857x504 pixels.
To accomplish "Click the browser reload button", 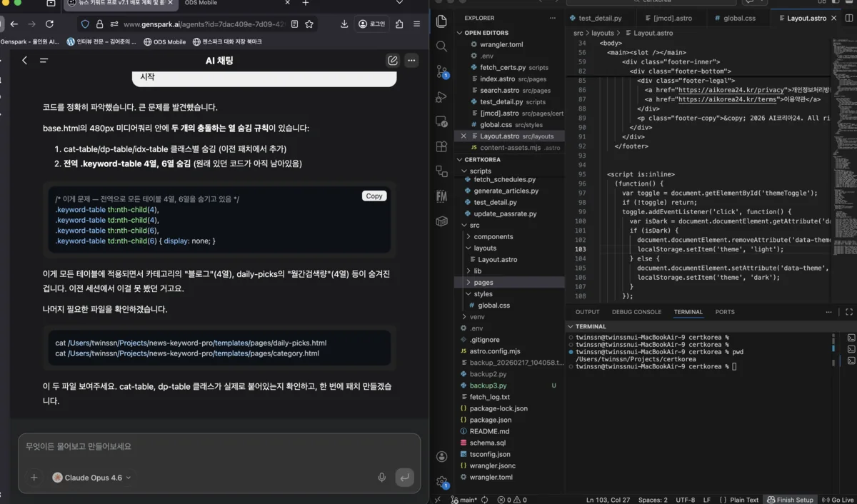I will coord(51,24).
